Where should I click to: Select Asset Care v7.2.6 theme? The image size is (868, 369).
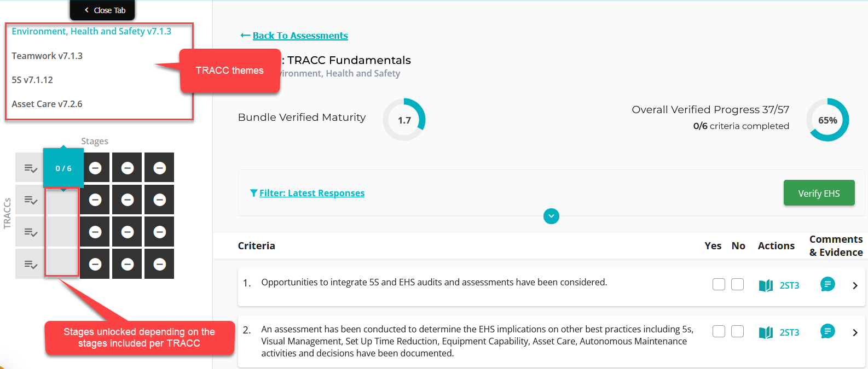tap(47, 104)
